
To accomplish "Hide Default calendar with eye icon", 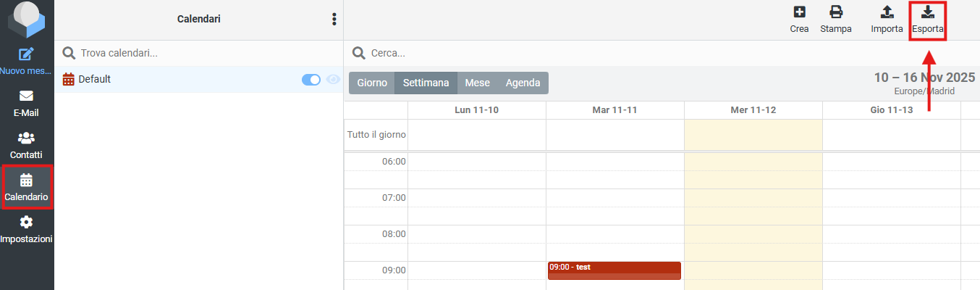I will 334,80.
